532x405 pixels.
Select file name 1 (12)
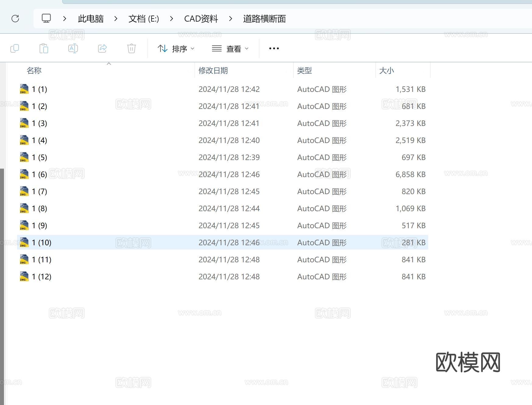point(42,277)
